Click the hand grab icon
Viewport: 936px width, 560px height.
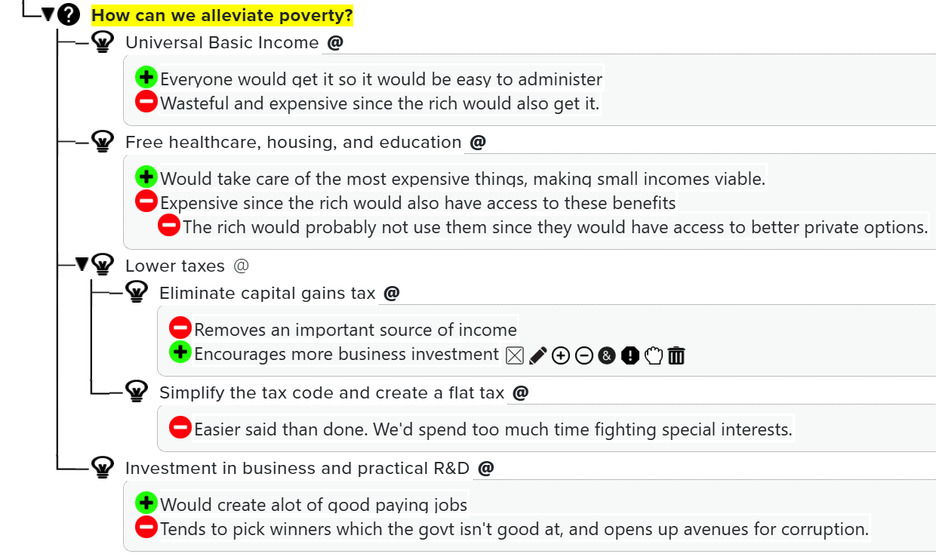click(x=653, y=355)
